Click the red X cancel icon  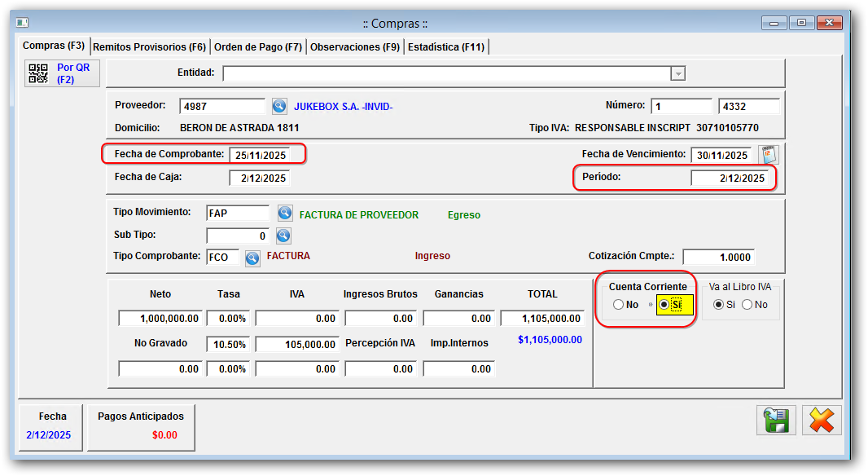(x=822, y=421)
